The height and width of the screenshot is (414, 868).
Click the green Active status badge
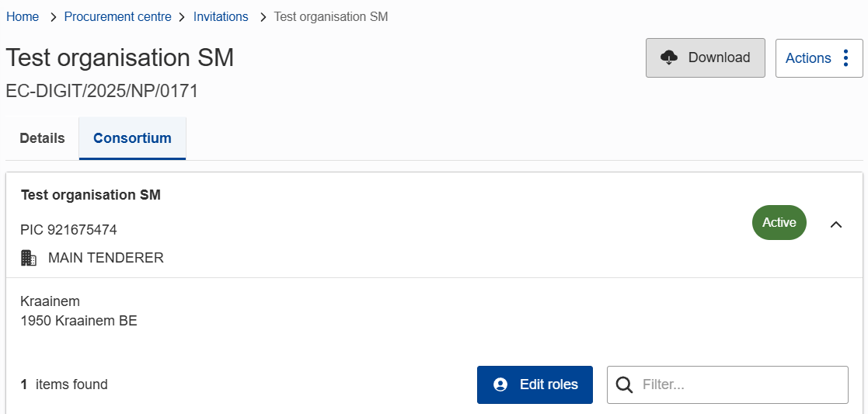pos(779,223)
